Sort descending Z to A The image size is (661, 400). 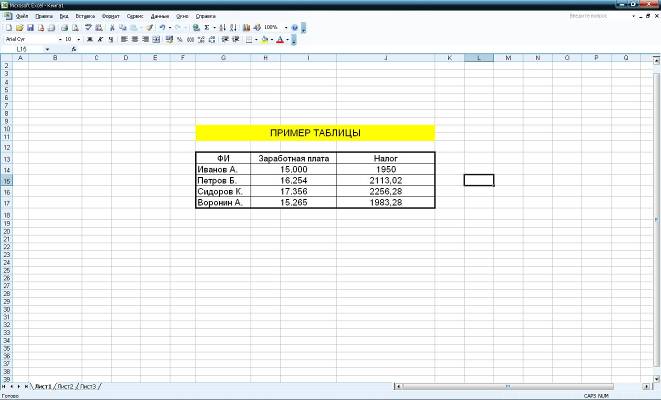coord(233,28)
